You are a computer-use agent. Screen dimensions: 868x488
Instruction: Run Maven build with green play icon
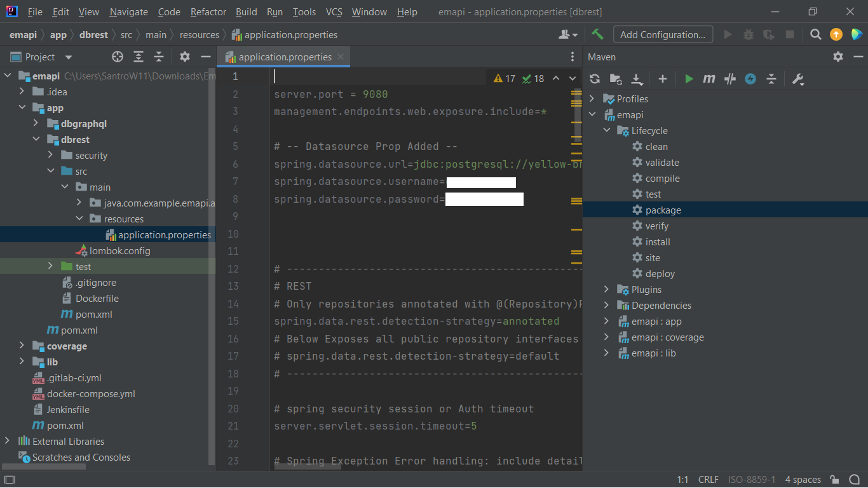tap(689, 79)
